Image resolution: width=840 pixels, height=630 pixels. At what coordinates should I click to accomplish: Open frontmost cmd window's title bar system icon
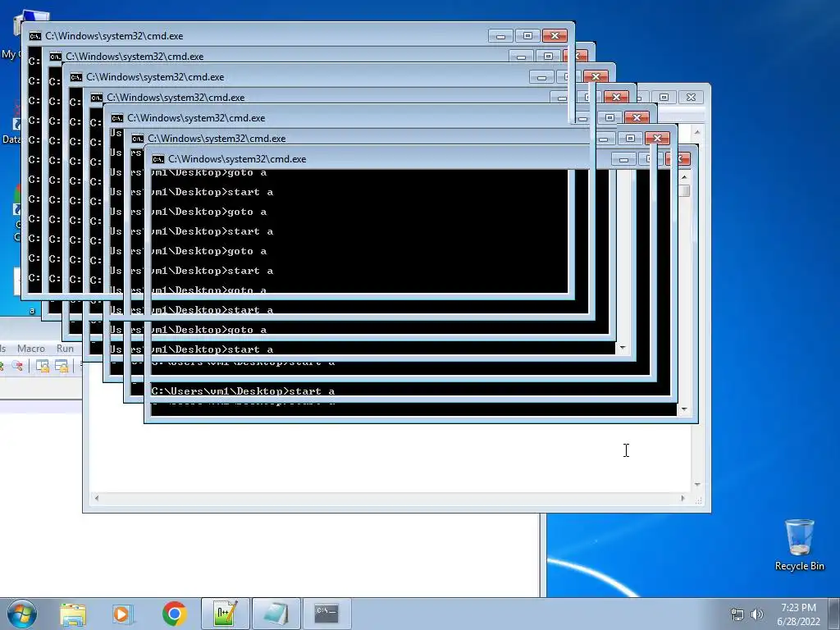click(x=34, y=36)
